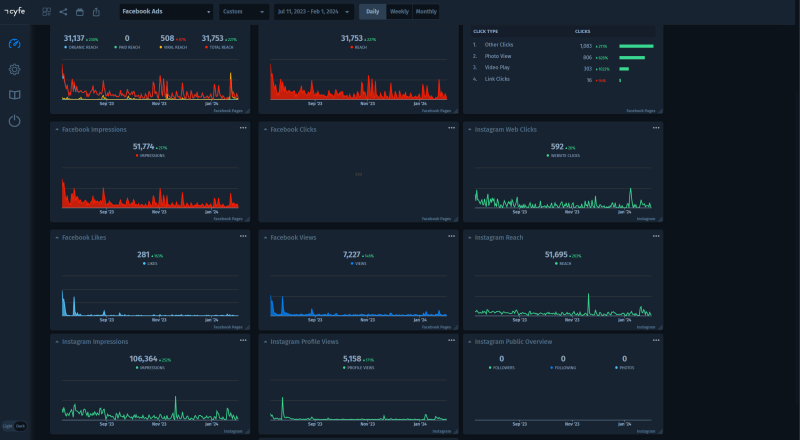Screen dimensions: 800x440
Task: Click the power logout icon in sidebar
Action: tap(14, 121)
